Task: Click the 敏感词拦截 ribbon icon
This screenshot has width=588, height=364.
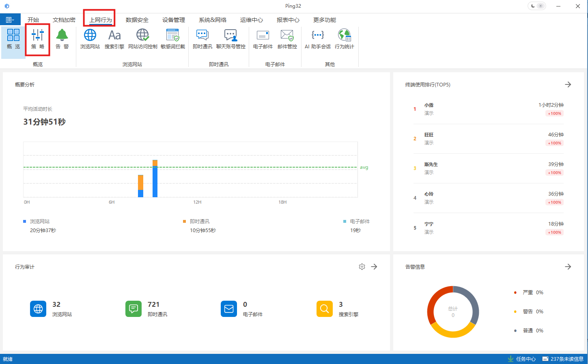Action: pos(173,39)
